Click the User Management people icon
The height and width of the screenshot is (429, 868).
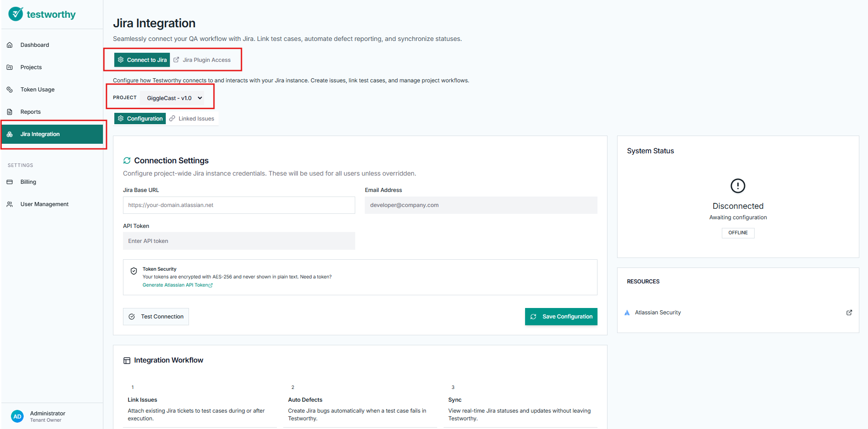[x=10, y=204]
